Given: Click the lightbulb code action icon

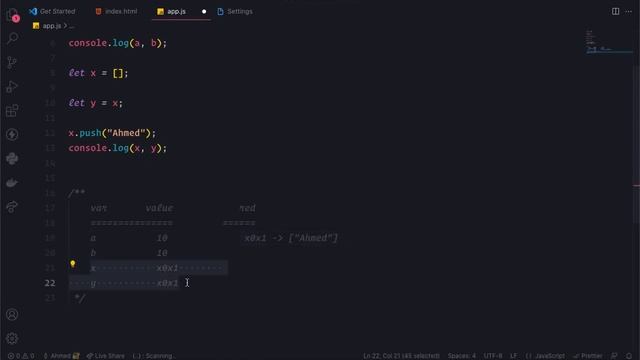Looking at the screenshot, I should point(73,264).
